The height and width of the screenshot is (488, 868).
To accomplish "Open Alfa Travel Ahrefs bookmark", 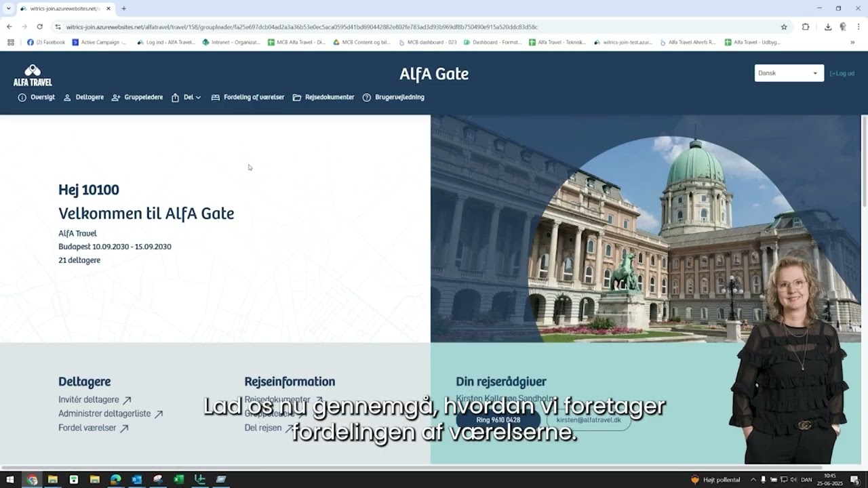I will (688, 42).
